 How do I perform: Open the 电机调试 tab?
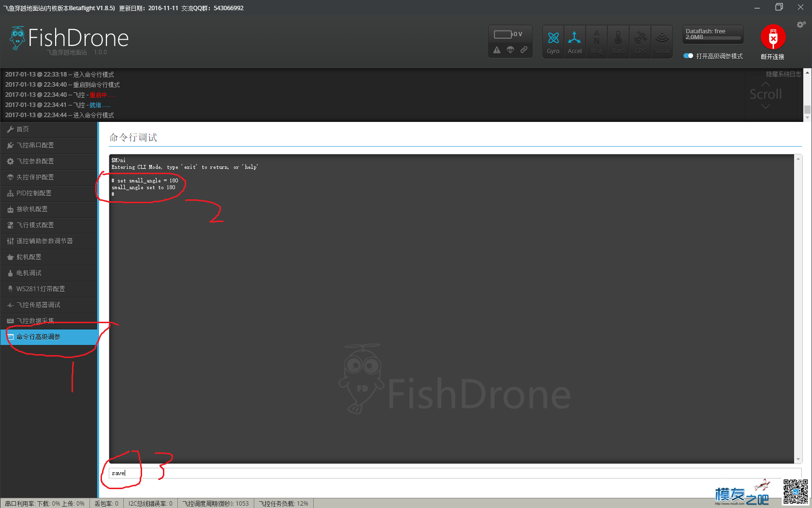coord(48,273)
